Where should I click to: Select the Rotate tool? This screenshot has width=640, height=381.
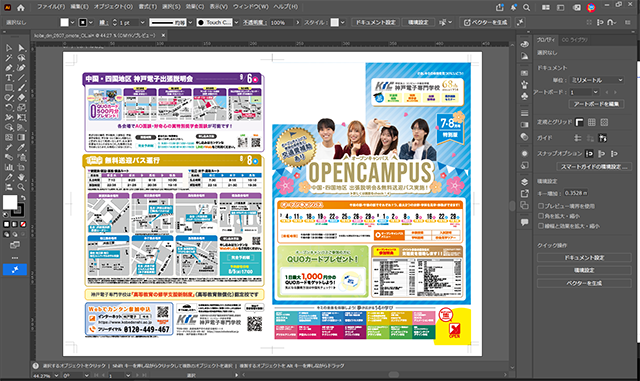9,107
